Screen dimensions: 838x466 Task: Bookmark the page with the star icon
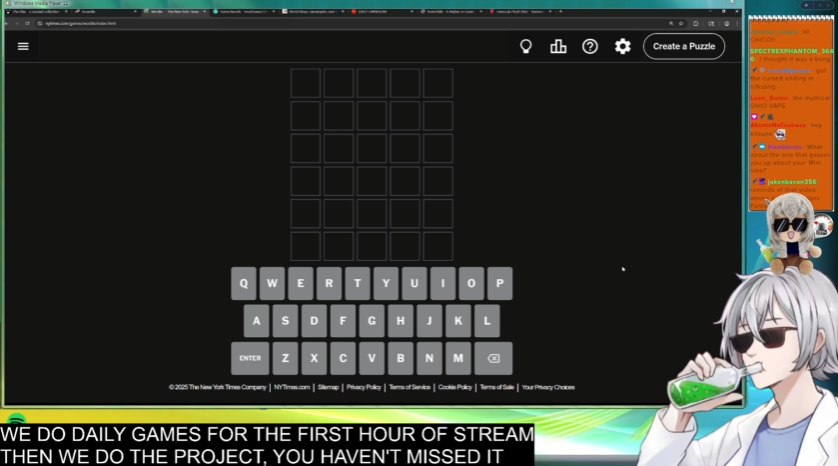pyautogui.click(x=681, y=24)
